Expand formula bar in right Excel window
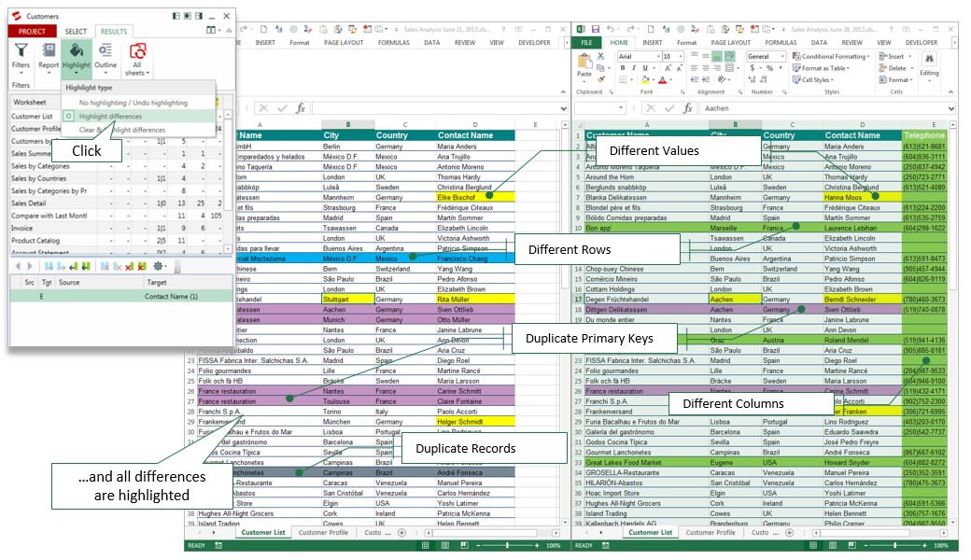Viewport: 971px width, 560px height. [951, 108]
